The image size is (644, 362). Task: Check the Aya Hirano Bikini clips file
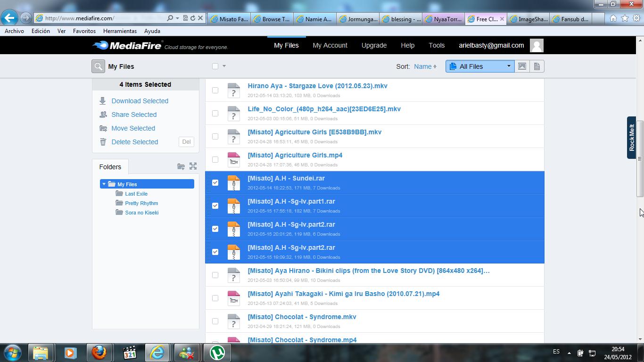(215, 275)
